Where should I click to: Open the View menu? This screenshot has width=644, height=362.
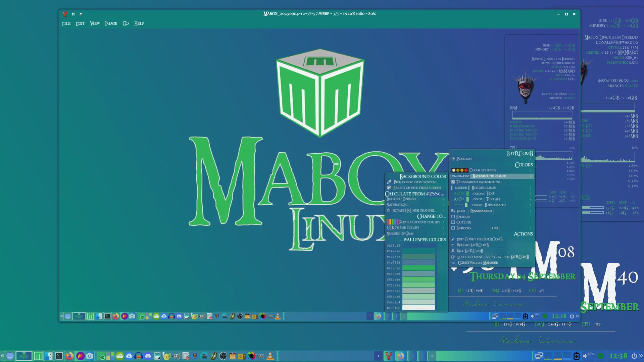pos(95,23)
